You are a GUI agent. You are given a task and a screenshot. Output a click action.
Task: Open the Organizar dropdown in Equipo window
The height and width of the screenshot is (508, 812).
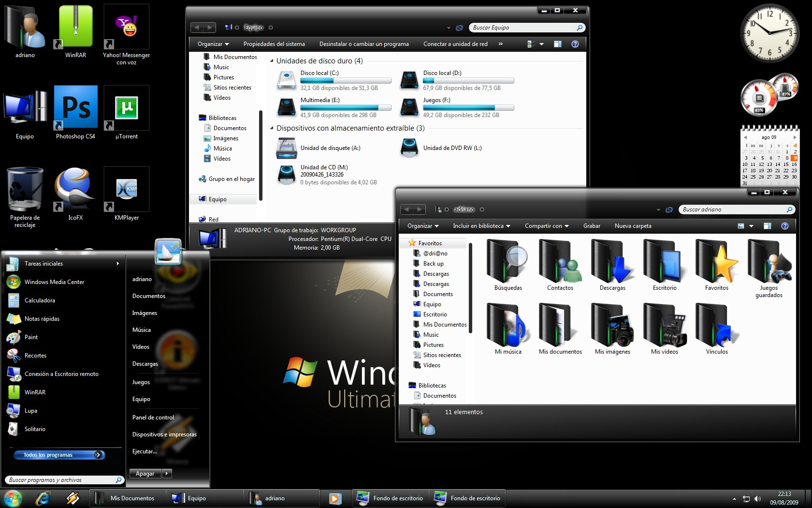pyautogui.click(x=213, y=44)
